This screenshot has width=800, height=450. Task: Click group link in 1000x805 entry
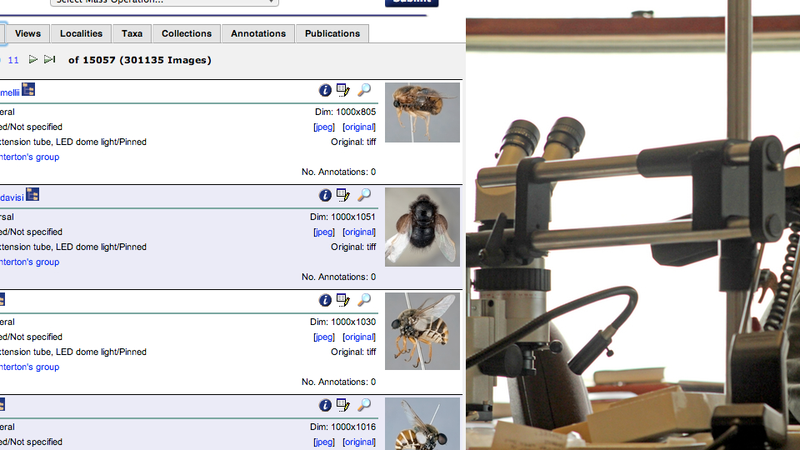click(x=30, y=157)
